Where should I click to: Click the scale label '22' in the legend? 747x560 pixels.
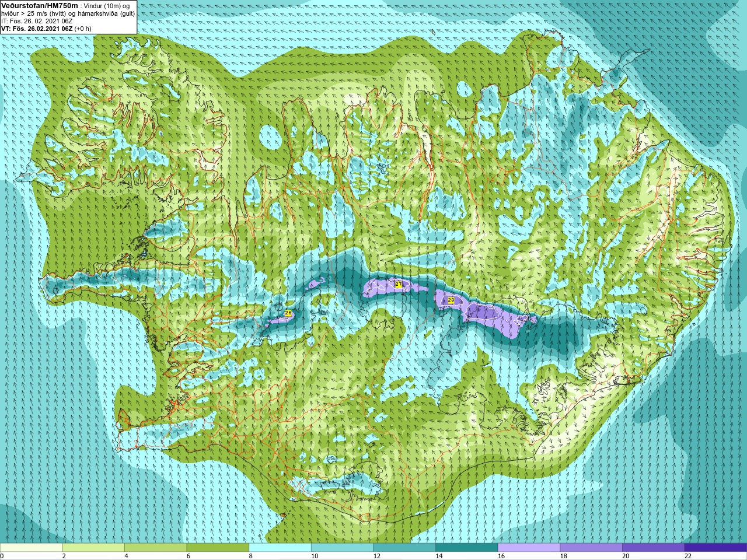click(x=688, y=556)
